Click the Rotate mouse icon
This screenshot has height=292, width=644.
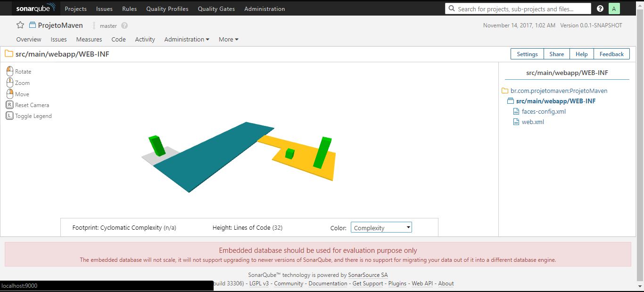pyautogui.click(x=10, y=71)
